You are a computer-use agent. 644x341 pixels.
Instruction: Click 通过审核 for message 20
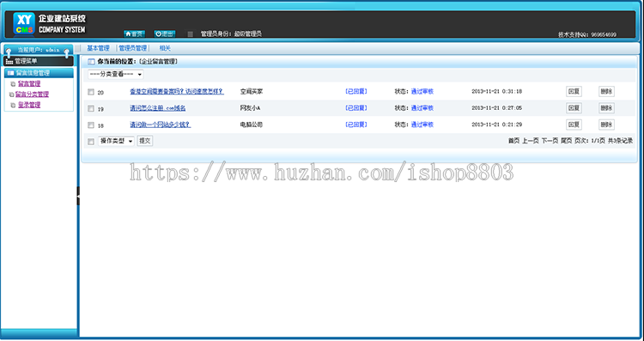[422, 91]
